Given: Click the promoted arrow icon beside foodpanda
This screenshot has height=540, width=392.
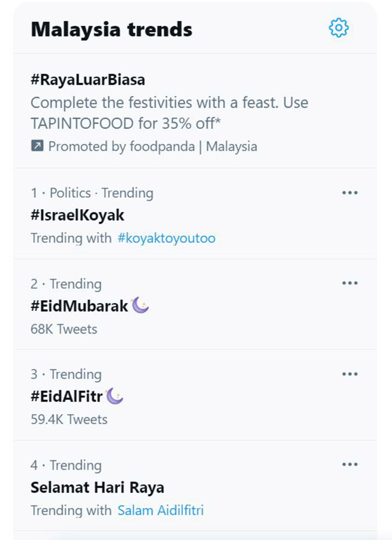Looking at the screenshot, I should 37,147.
